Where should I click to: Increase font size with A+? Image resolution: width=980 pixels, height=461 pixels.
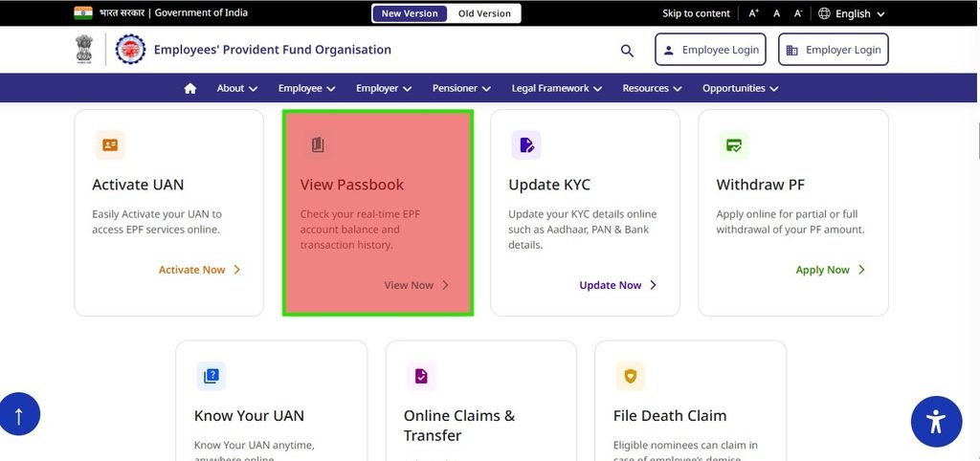click(754, 13)
